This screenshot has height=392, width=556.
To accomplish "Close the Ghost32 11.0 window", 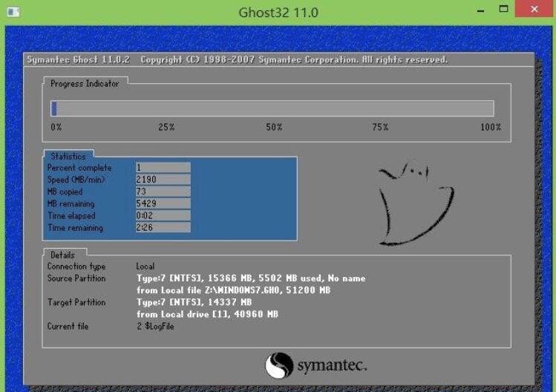I will click(x=537, y=11).
